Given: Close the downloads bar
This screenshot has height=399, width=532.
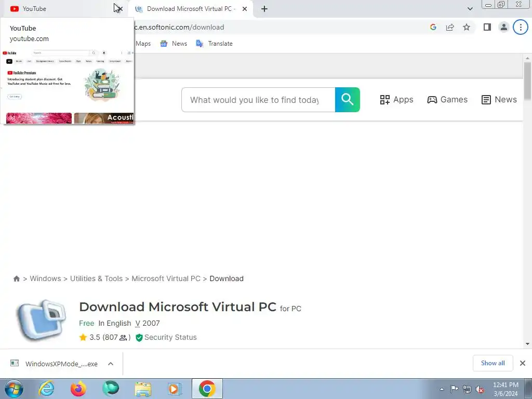Looking at the screenshot, I should coord(523,363).
